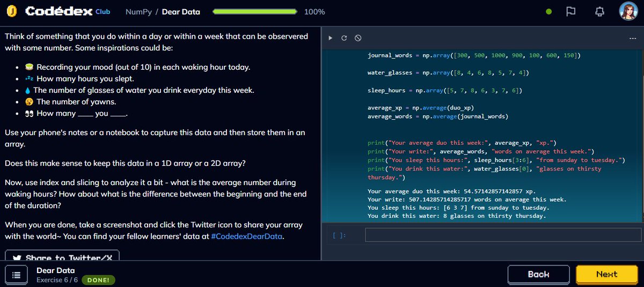
Task: Run the code with the play icon
Action: click(x=331, y=38)
